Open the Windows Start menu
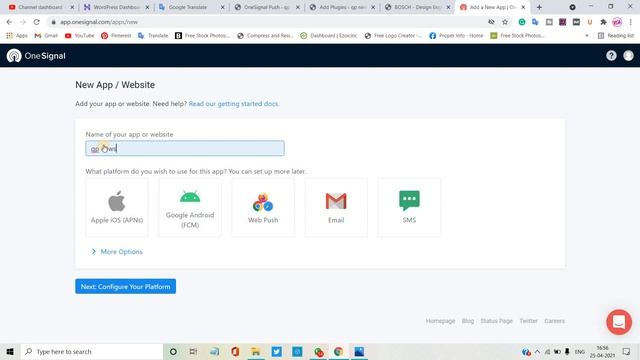The width and height of the screenshot is (640, 360). pos(10,351)
